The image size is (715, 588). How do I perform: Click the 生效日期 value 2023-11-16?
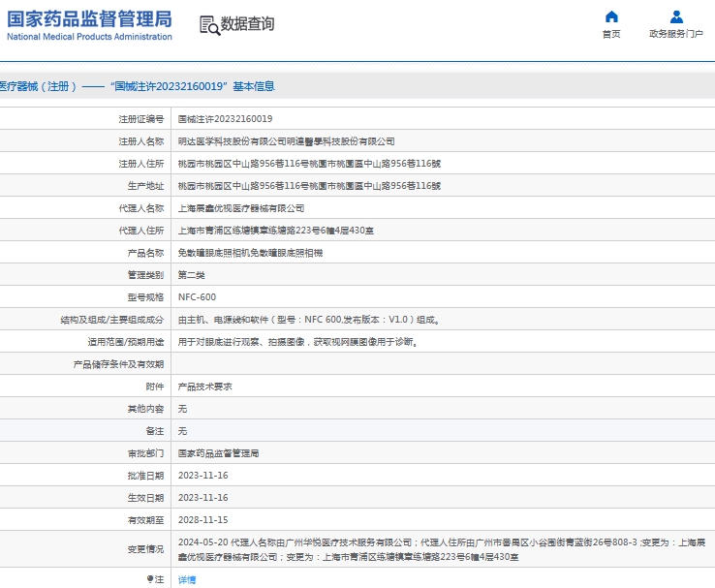click(x=202, y=498)
